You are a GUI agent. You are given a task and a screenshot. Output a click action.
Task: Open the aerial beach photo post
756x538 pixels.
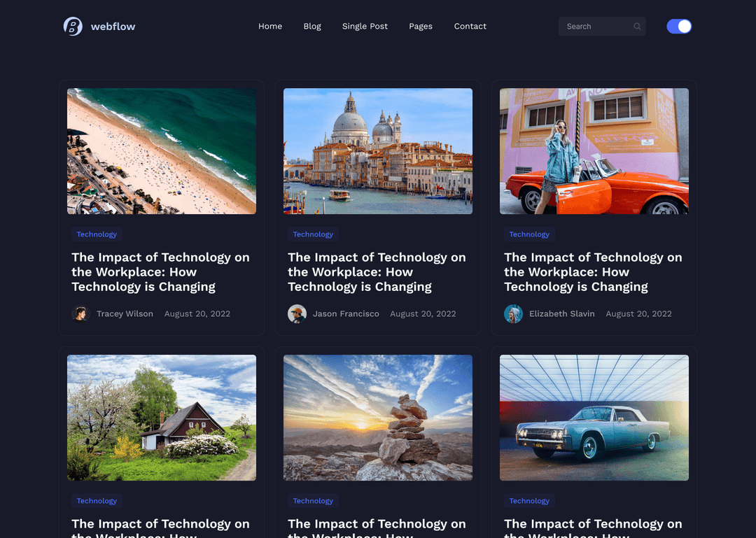point(162,151)
